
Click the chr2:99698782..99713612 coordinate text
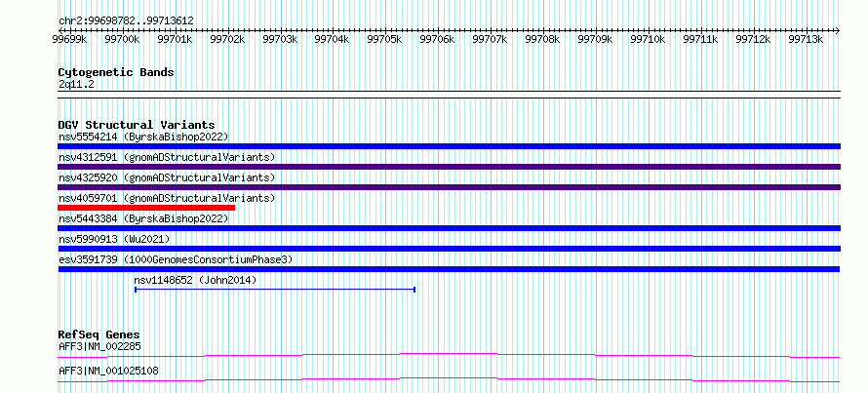pos(126,21)
